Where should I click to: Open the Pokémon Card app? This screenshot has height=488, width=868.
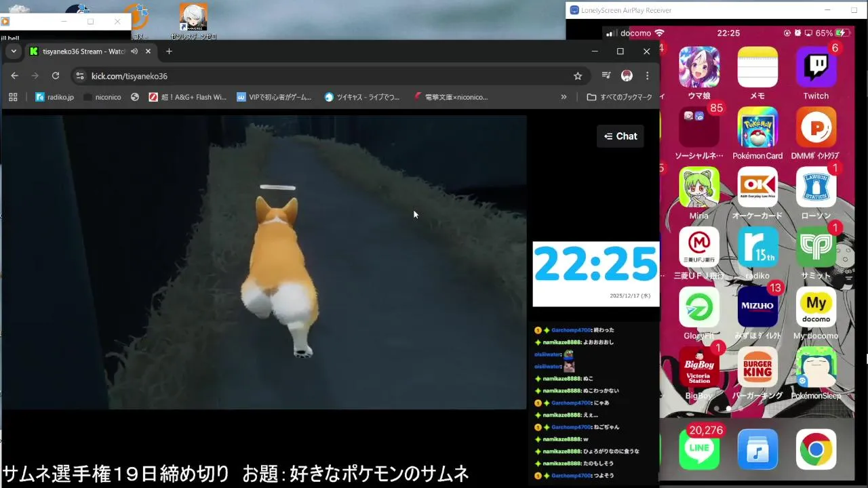tap(757, 126)
